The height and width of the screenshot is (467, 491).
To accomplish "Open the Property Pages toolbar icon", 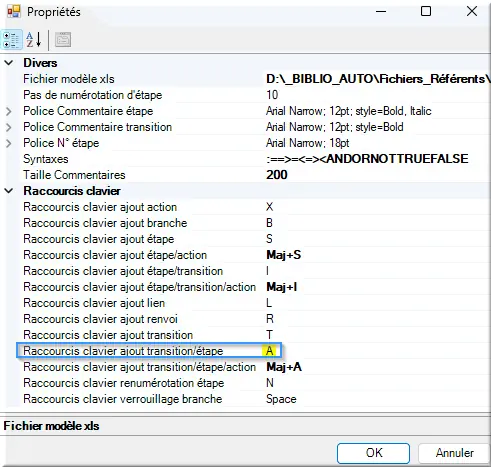I will (63, 40).
